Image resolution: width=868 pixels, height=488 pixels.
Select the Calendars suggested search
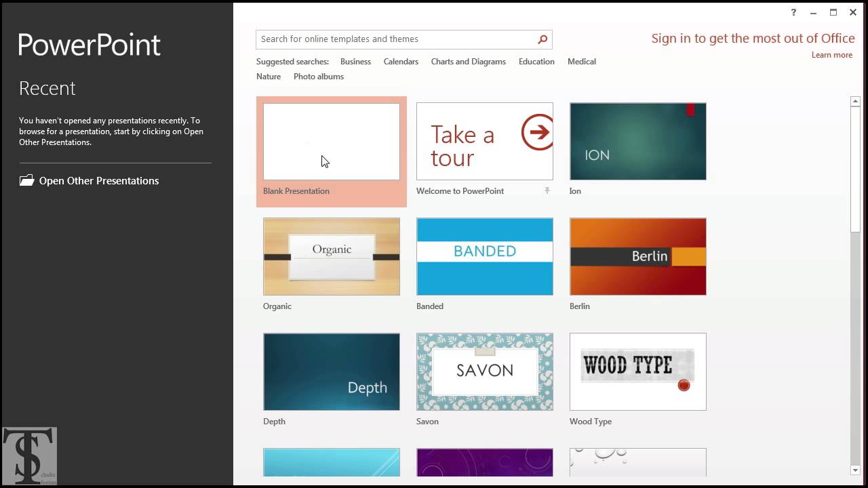[401, 62]
